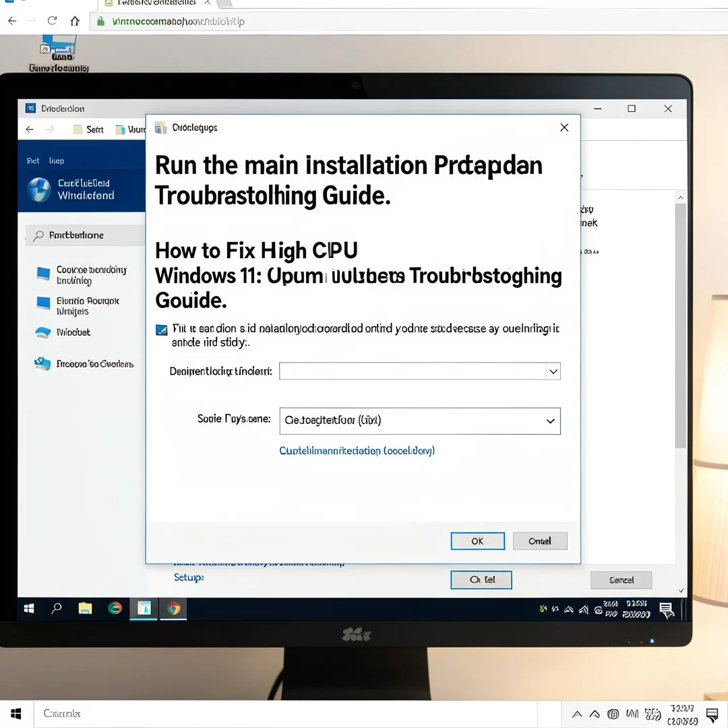The width and height of the screenshot is (728, 728).
Task: Click the outer browser back arrow
Action: 13,21
